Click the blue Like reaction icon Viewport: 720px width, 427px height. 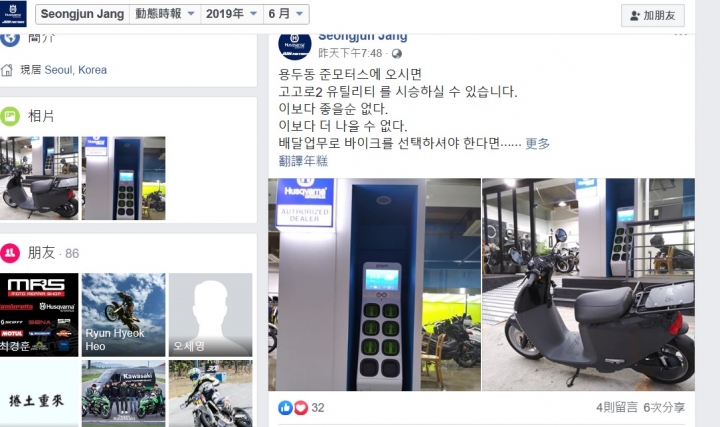pos(285,408)
